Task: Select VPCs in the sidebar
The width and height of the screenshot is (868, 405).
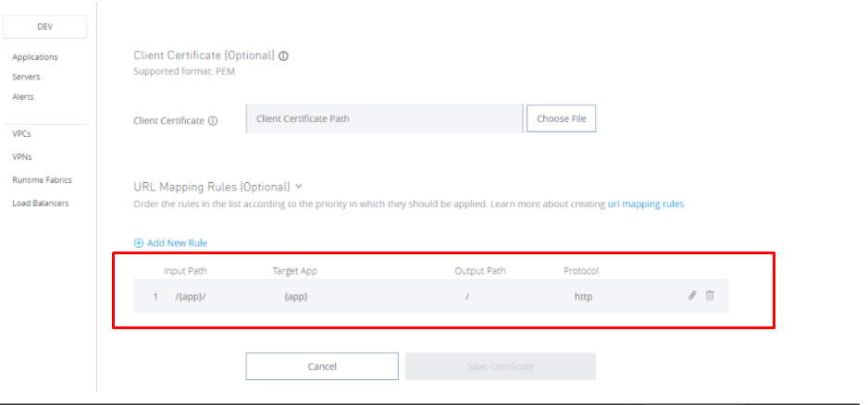Action: pos(21,133)
